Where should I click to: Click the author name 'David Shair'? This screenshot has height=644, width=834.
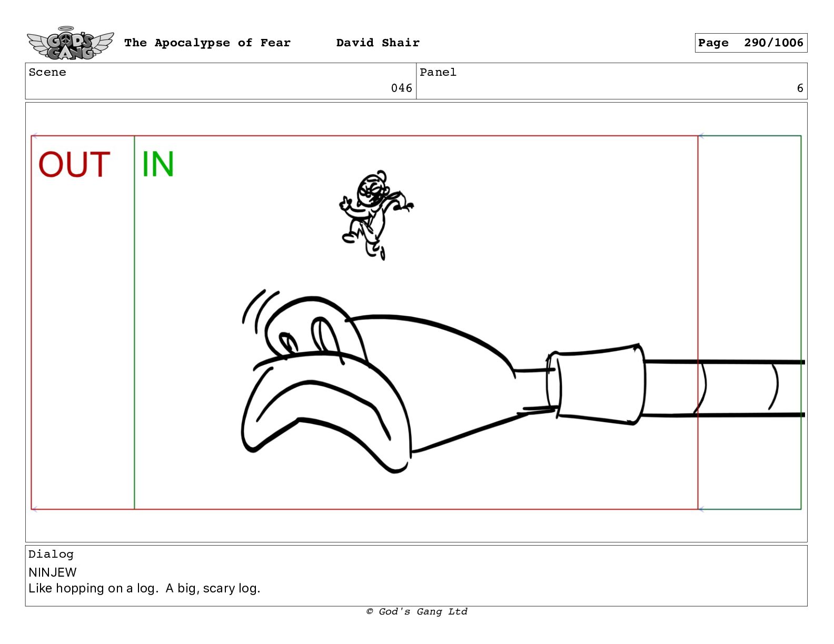(378, 43)
